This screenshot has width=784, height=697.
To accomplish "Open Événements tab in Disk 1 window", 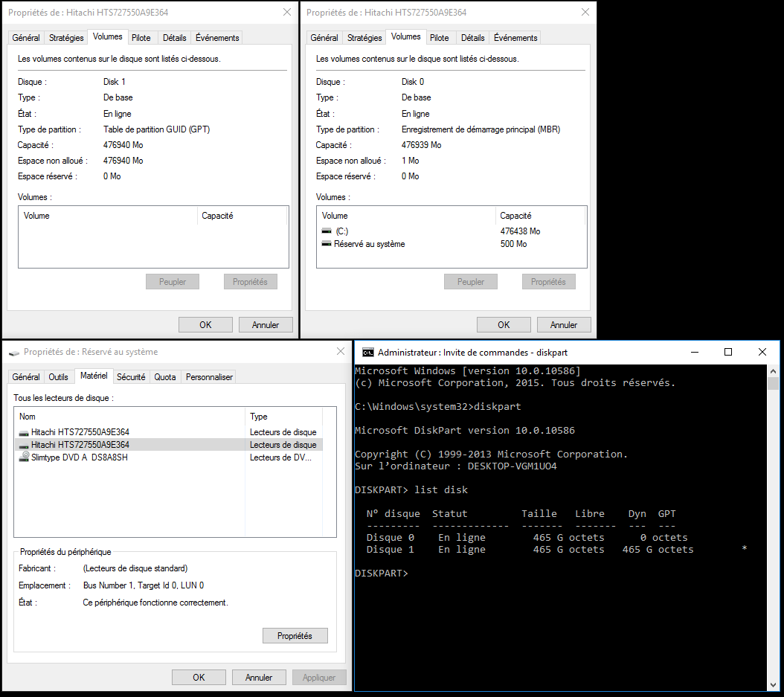I will click(x=217, y=37).
